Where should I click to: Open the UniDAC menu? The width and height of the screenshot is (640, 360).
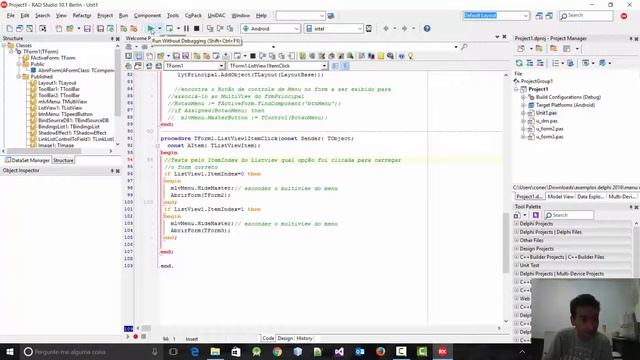216,16
